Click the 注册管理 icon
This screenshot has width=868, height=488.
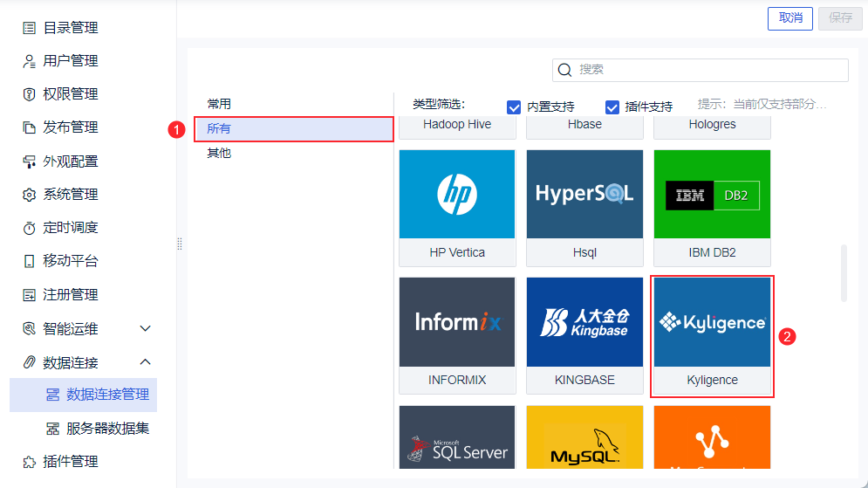(30, 295)
